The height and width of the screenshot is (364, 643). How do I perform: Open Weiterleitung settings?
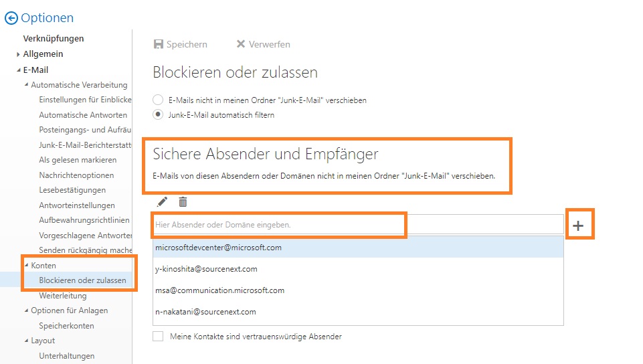[x=63, y=296]
